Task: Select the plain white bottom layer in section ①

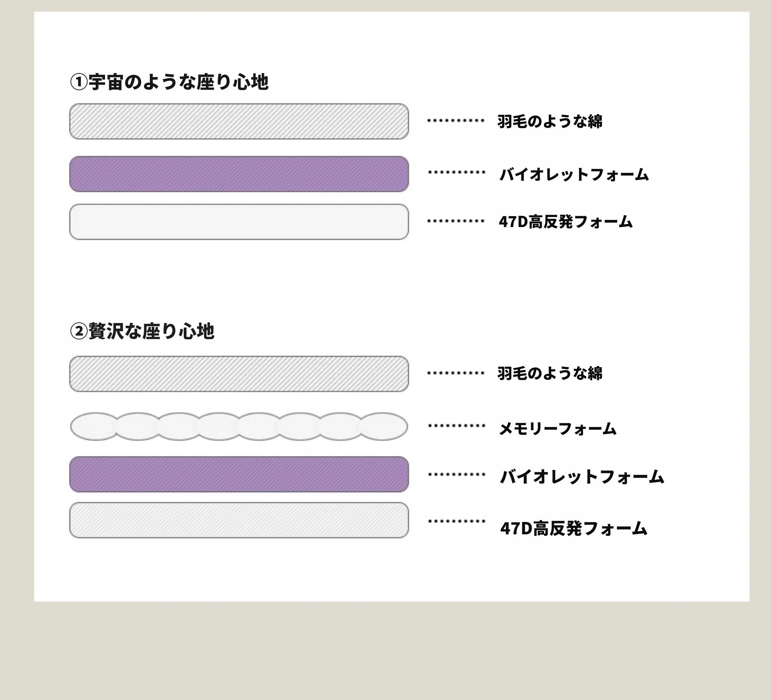Action: click(239, 222)
